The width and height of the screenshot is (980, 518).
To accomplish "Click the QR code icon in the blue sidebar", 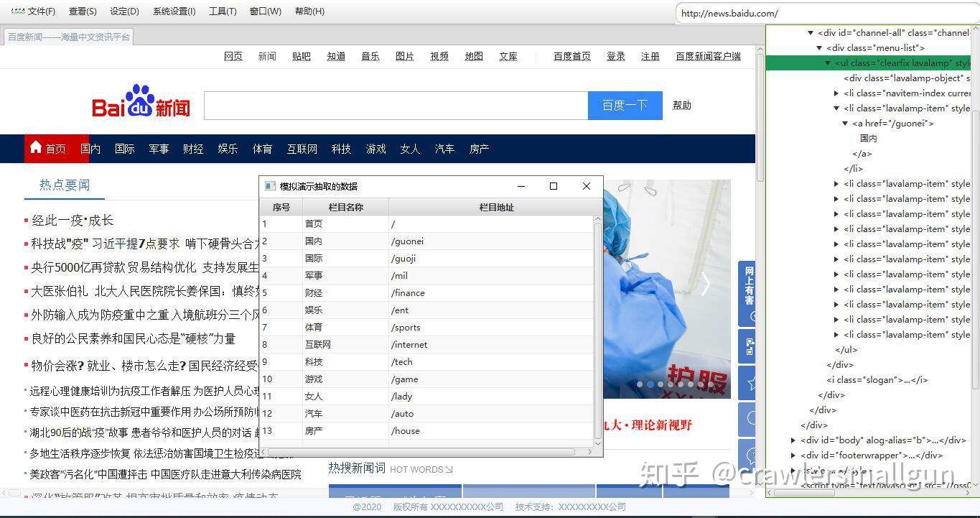I will (749, 346).
